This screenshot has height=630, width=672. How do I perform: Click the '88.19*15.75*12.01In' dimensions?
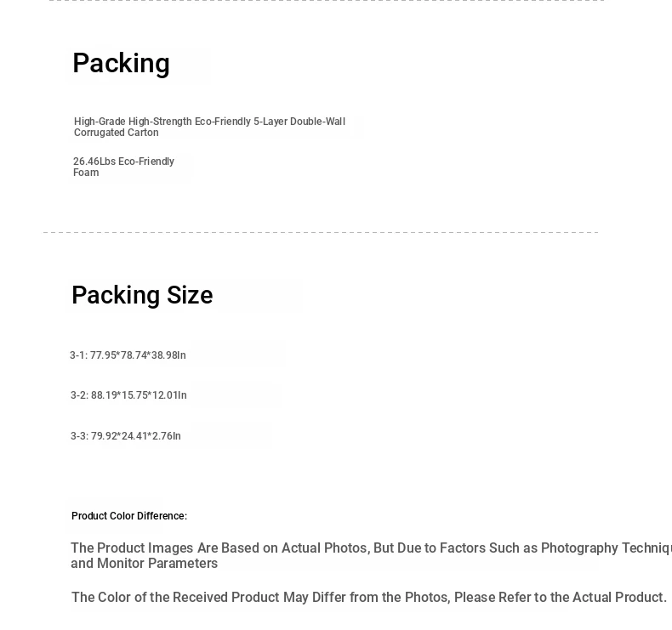pyautogui.click(x=139, y=394)
